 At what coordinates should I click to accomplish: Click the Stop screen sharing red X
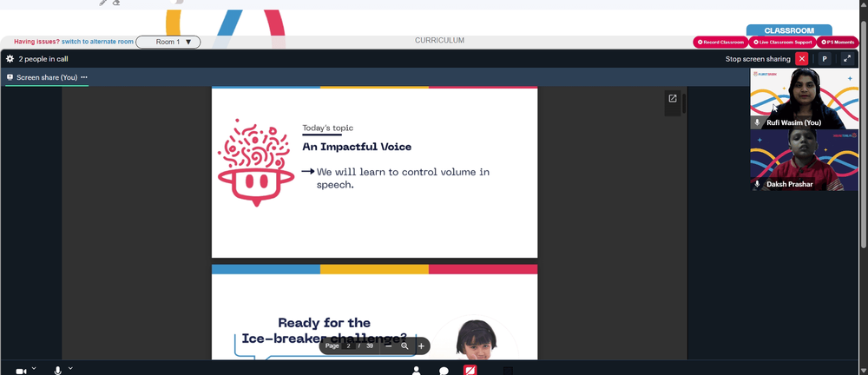[x=801, y=59]
